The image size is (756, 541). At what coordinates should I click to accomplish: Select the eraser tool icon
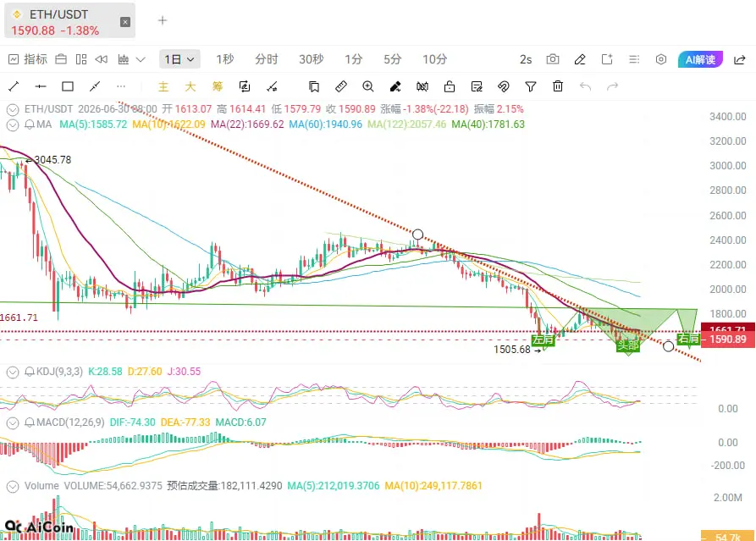point(395,86)
